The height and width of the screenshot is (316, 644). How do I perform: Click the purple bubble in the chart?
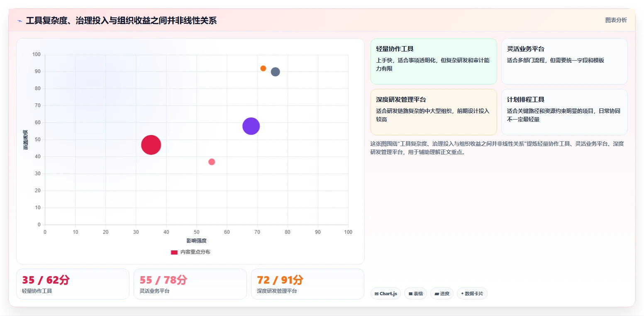[251, 126]
